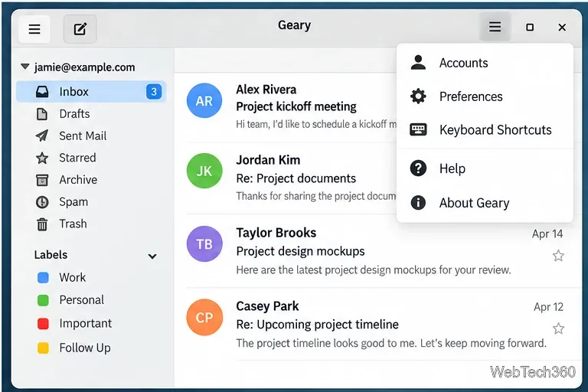Click the Inbox unread count badge 3
Image resolution: width=588 pixels, height=392 pixels.
154,92
